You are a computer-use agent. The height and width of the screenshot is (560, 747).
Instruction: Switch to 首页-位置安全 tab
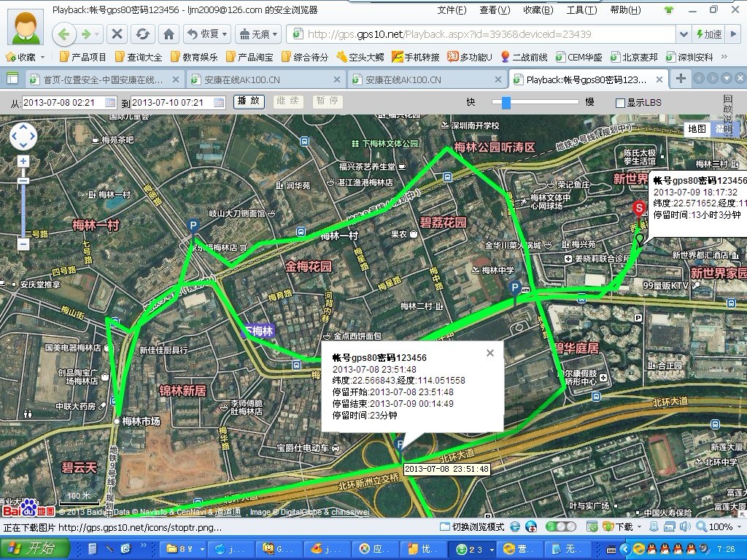coord(102,79)
